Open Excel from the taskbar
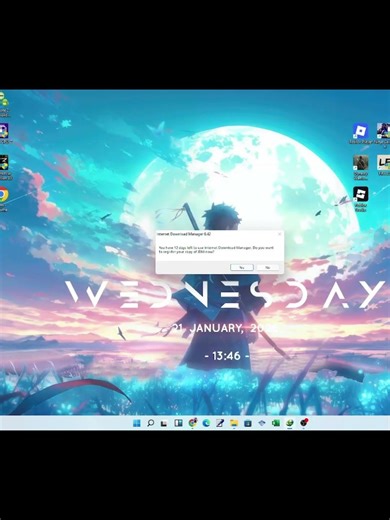The height and width of the screenshot is (520, 390). pos(276,423)
